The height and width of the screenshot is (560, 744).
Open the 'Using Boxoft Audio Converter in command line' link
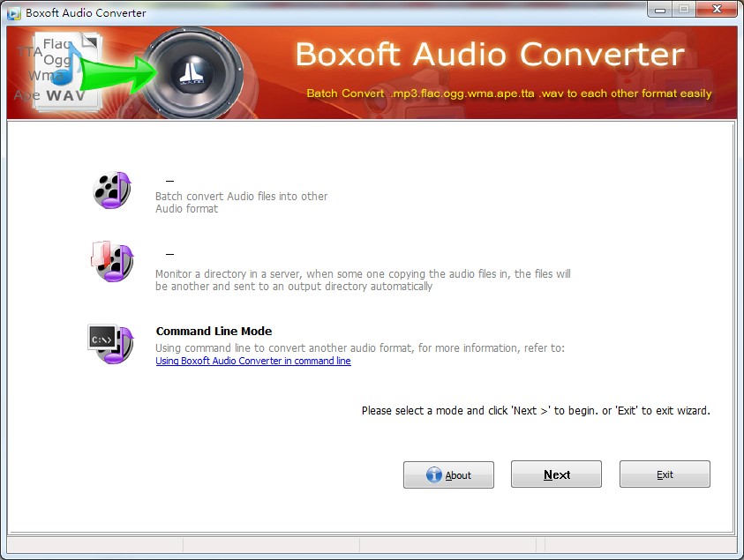[253, 361]
